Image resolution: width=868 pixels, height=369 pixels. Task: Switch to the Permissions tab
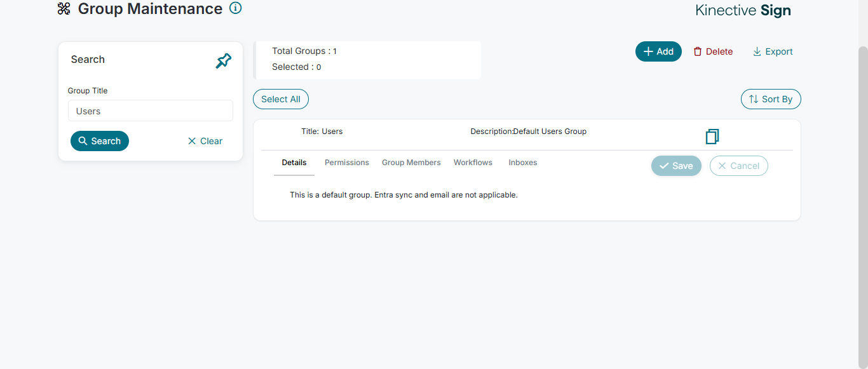tap(347, 163)
